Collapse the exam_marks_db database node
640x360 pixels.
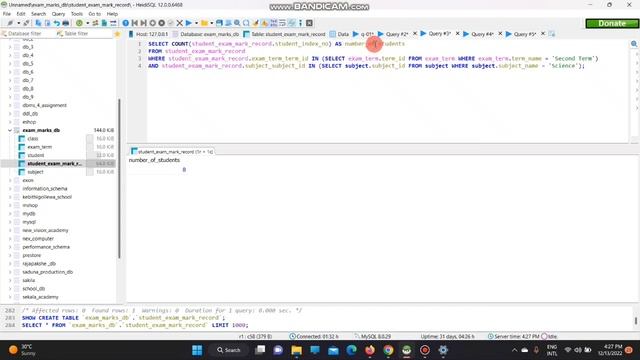click(10, 130)
